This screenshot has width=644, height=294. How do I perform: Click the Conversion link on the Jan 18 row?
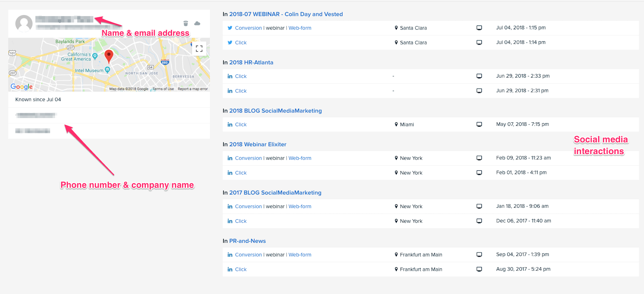tap(248, 206)
